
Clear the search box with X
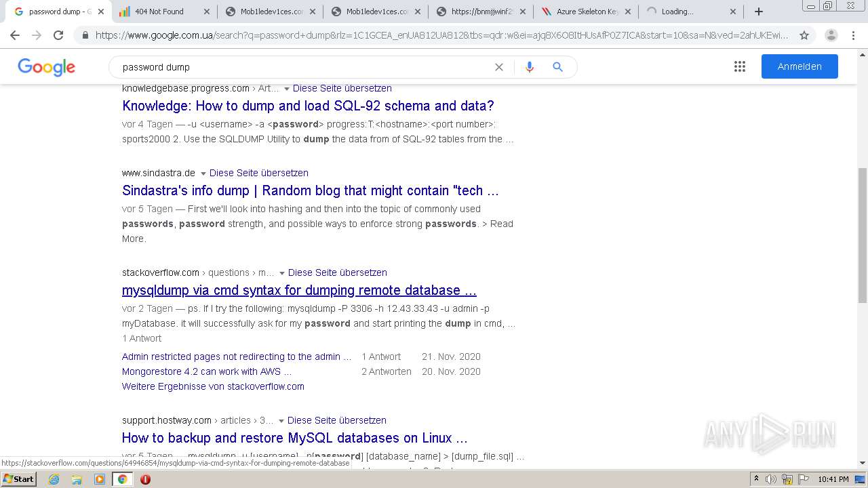point(499,67)
